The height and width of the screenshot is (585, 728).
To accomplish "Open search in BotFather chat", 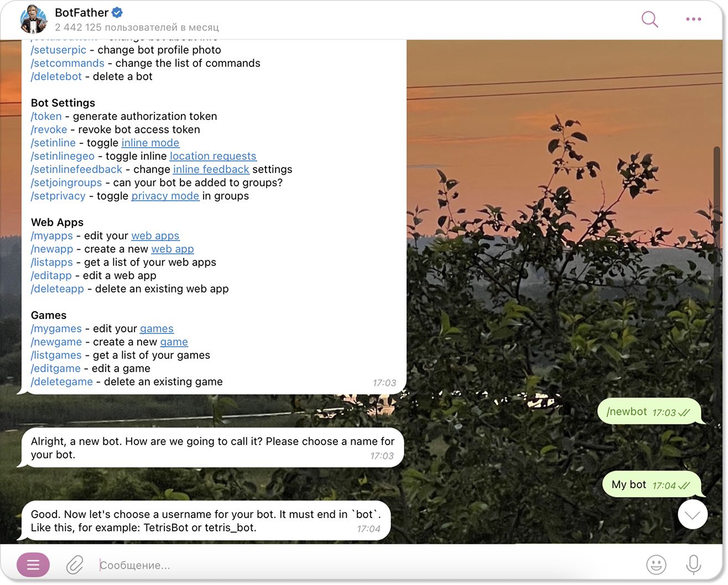I will [650, 19].
